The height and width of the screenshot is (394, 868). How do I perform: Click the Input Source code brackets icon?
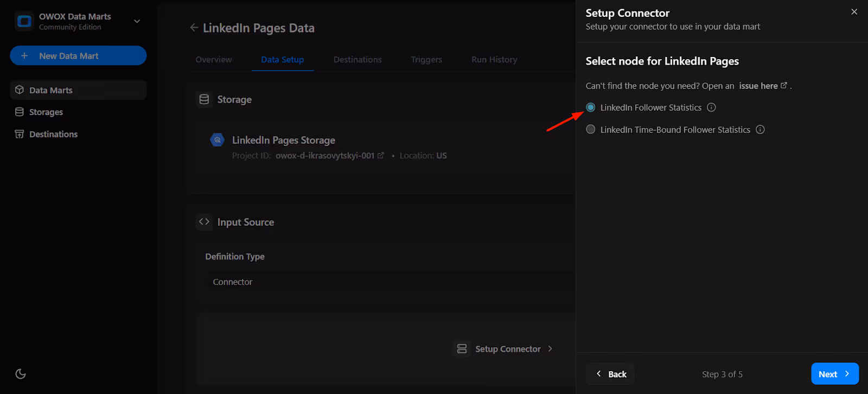coord(204,222)
